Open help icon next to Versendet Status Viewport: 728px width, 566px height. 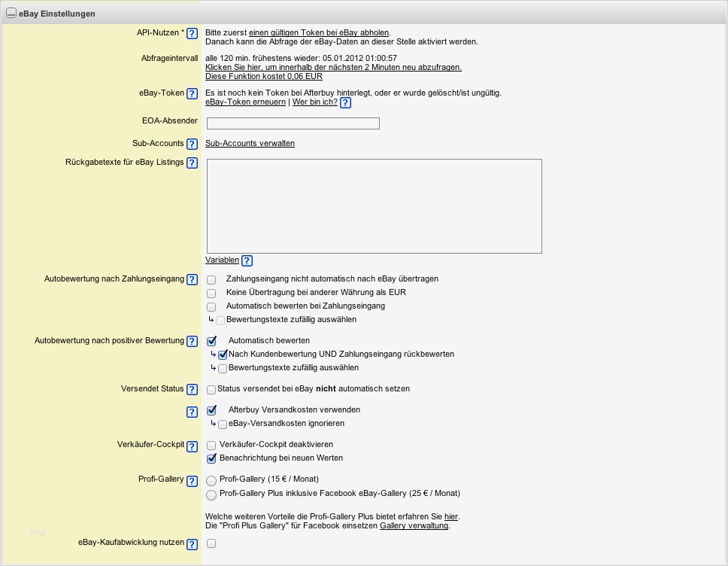coord(193,389)
